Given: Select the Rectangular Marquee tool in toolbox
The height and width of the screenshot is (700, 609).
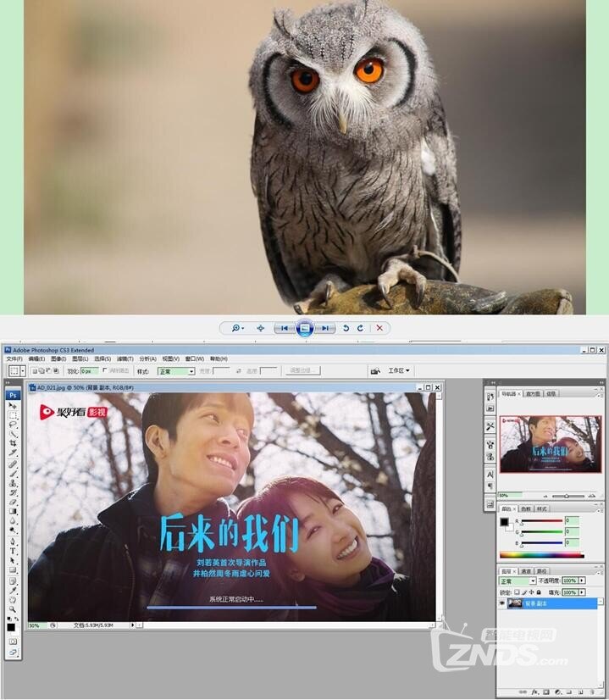Looking at the screenshot, I should coord(13,415).
